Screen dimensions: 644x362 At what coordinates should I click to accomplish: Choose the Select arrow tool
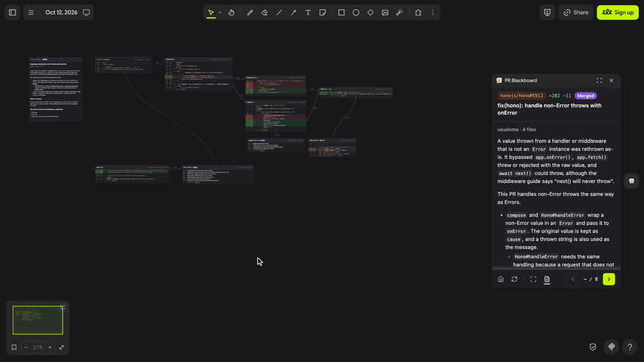[211, 12]
